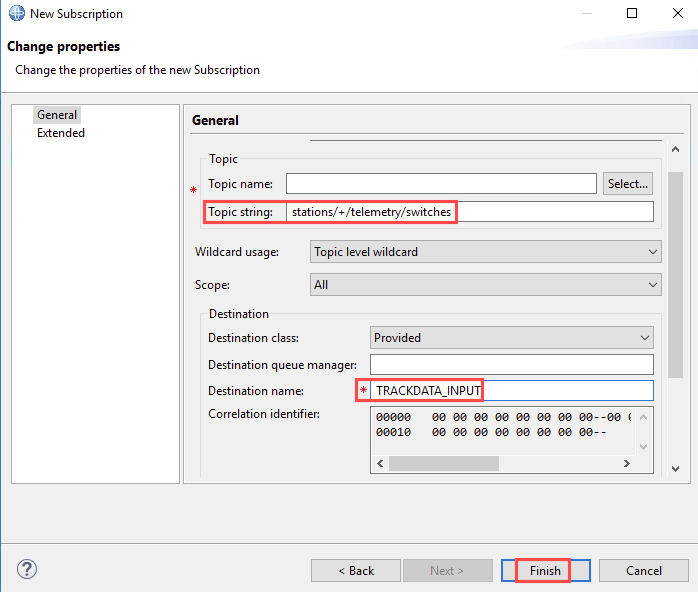Go to previous page with Back button
Image resolution: width=698 pixels, height=592 pixels.
[x=356, y=571]
